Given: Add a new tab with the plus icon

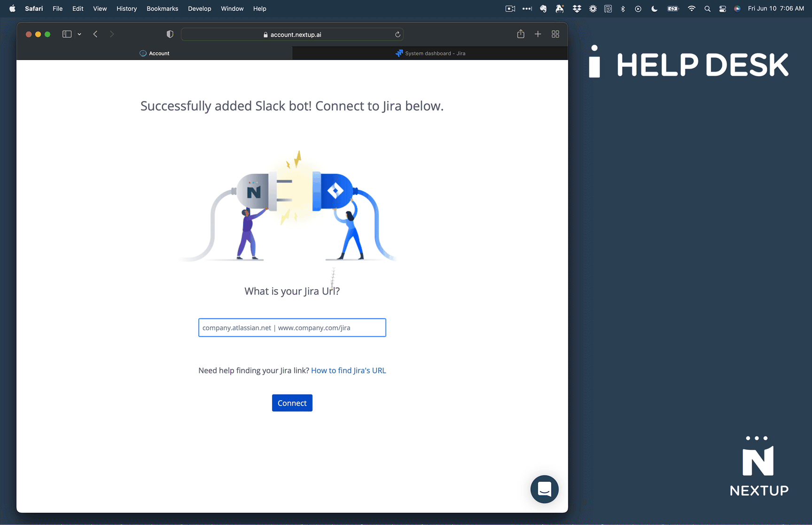Looking at the screenshot, I should [538, 34].
